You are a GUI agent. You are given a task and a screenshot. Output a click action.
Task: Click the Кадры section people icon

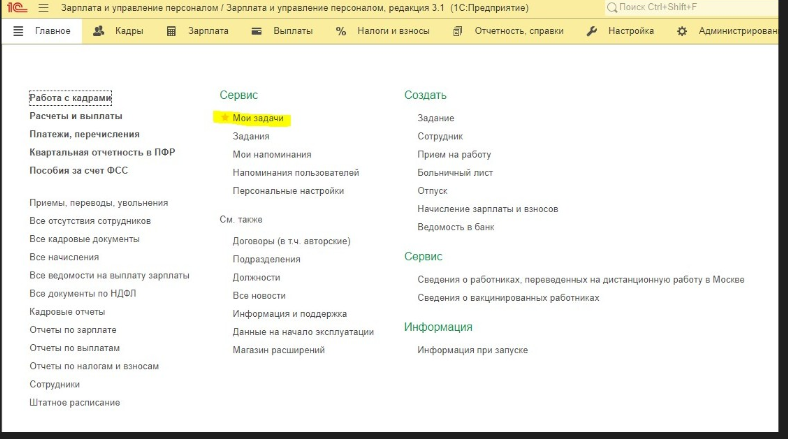pyautogui.click(x=99, y=31)
